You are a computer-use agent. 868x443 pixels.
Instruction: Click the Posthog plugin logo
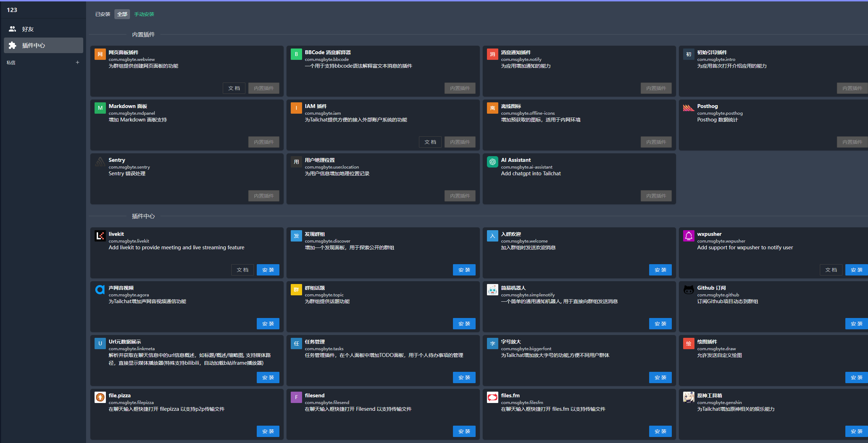[688, 108]
